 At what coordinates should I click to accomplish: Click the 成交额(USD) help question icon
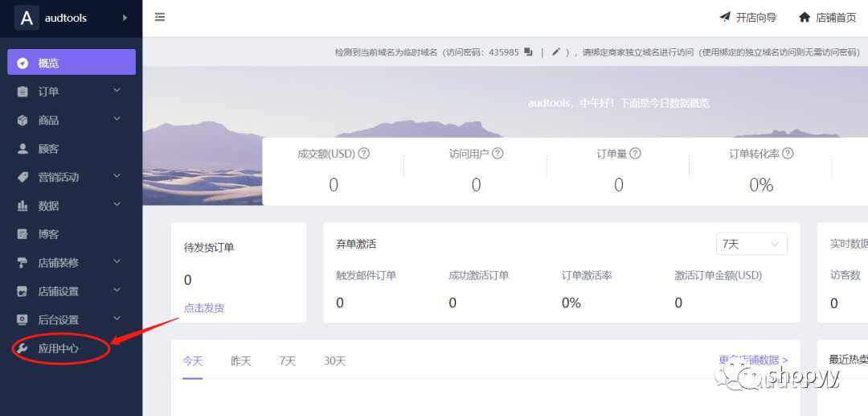click(x=364, y=154)
